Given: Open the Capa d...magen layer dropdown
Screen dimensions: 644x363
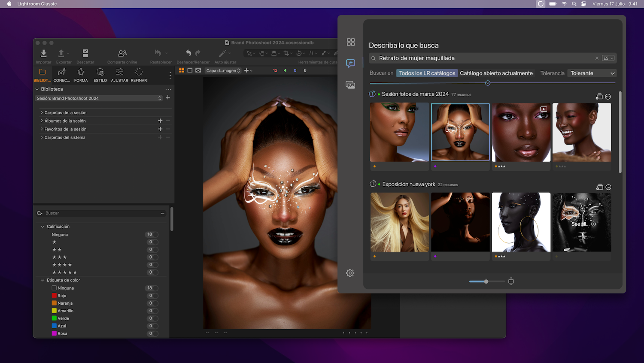Looking at the screenshot, I should [223, 70].
